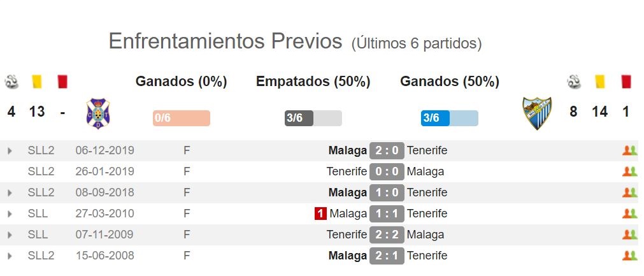Expand the 06-12-2019 match row
Image resolution: width=644 pixels, height=276 pixels.
pos(10,150)
